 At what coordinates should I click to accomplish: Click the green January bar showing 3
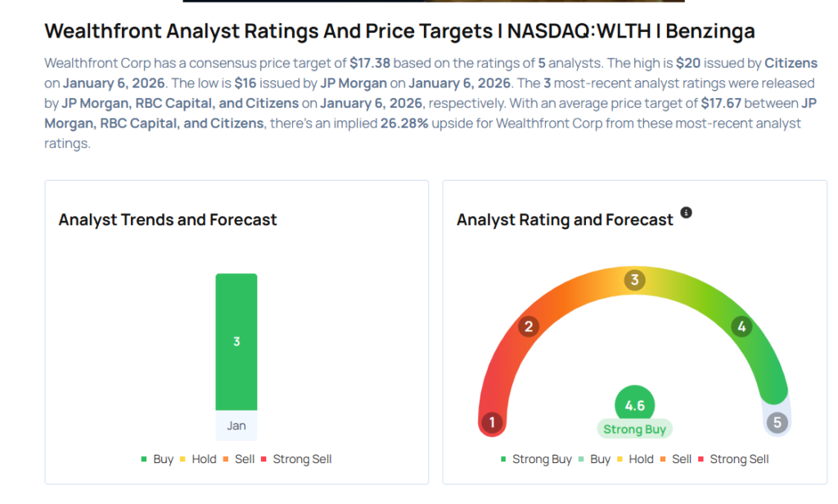237,341
